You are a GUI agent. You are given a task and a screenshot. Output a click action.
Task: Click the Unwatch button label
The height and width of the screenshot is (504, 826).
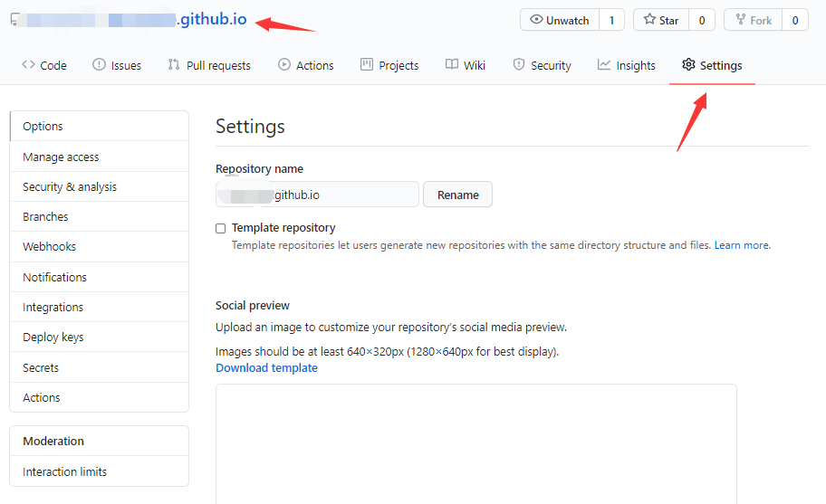[567, 21]
